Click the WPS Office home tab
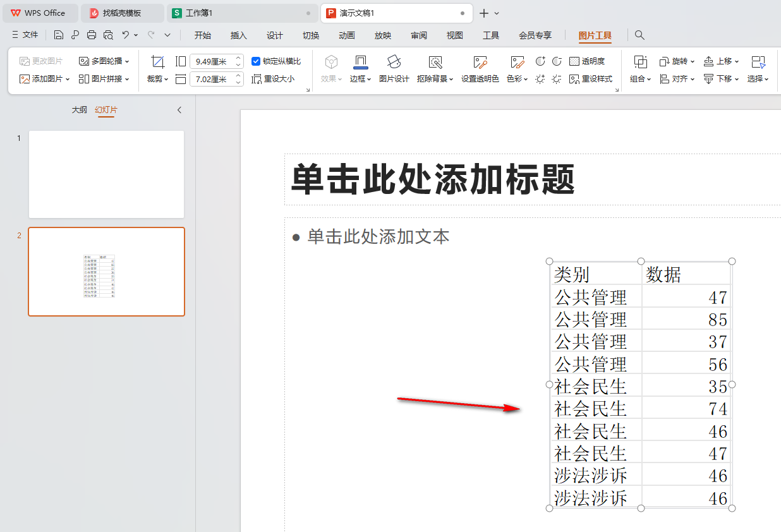This screenshot has width=781, height=532. (39, 13)
